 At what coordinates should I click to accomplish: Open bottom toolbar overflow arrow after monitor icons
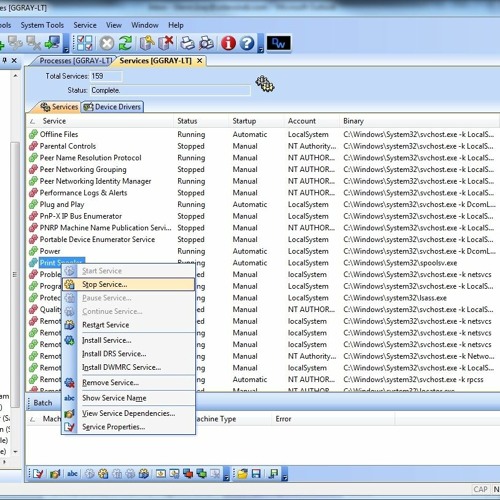[x=226, y=474]
